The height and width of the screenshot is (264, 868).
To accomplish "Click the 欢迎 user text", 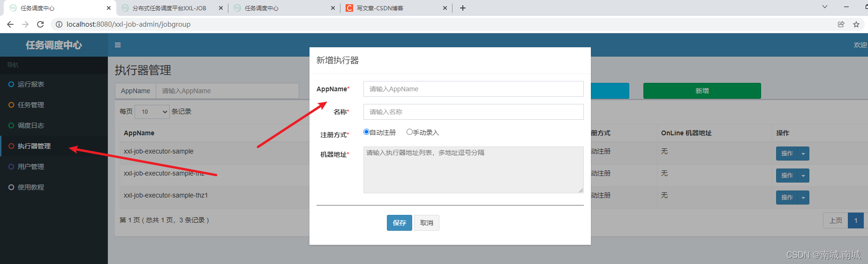I will click(x=860, y=45).
